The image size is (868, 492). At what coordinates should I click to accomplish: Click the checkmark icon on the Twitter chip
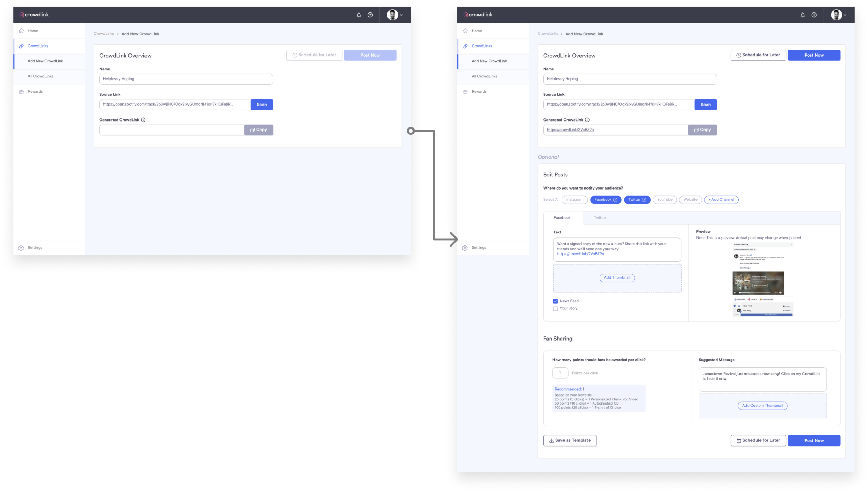(x=644, y=200)
